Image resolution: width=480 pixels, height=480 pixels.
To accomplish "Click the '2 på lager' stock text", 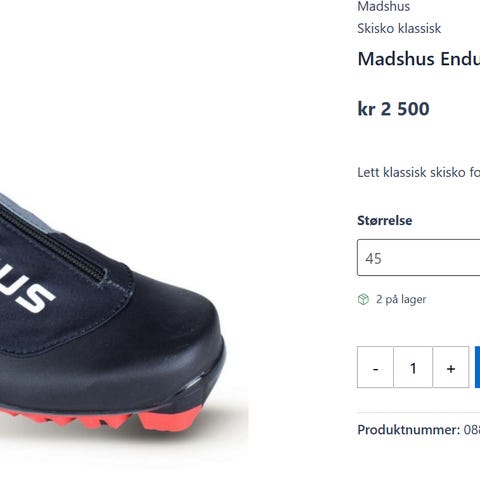I will point(401,299).
